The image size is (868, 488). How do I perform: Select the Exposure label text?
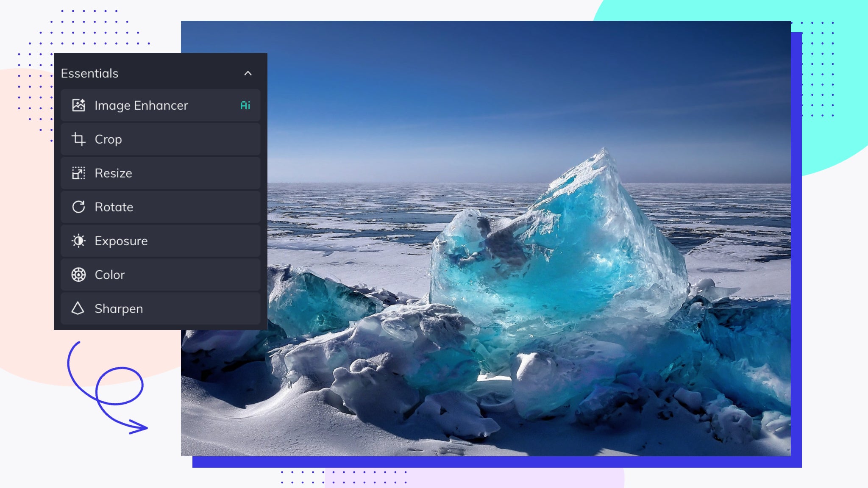(121, 241)
